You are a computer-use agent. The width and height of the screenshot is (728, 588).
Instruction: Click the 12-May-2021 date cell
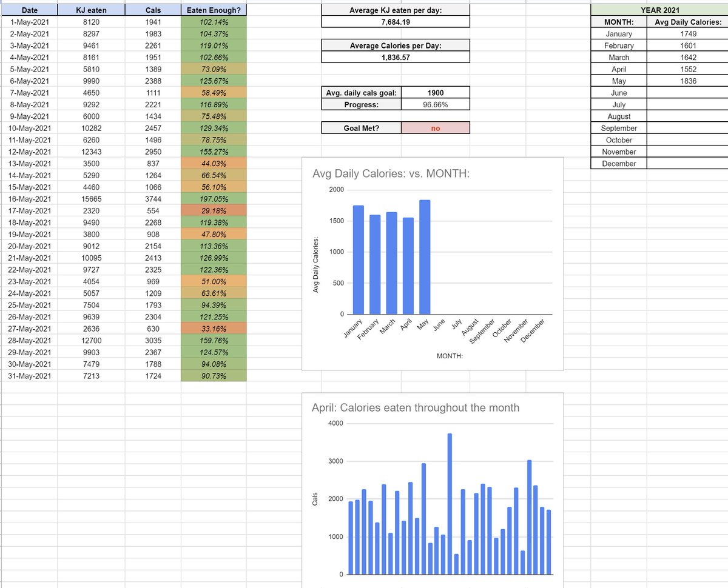pos(29,152)
